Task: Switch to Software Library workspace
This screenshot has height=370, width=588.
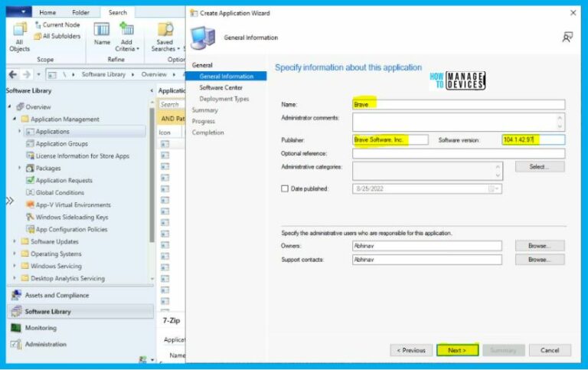Action: (80, 312)
